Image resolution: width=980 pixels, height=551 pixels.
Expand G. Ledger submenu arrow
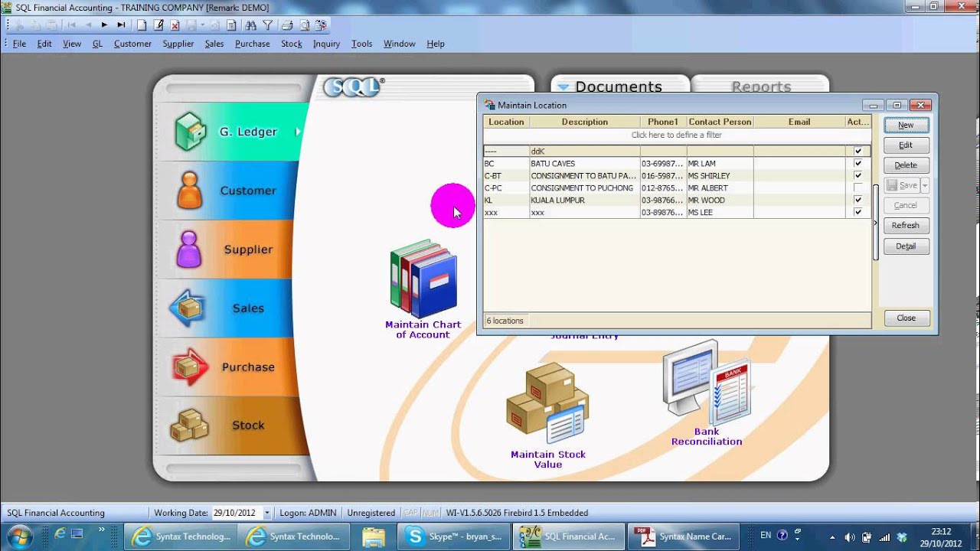[299, 132]
